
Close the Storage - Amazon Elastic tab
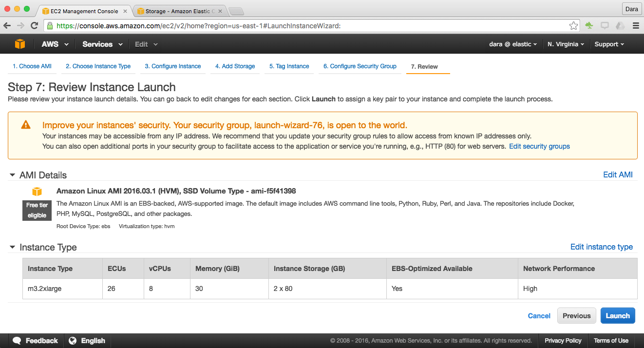coord(220,11)
